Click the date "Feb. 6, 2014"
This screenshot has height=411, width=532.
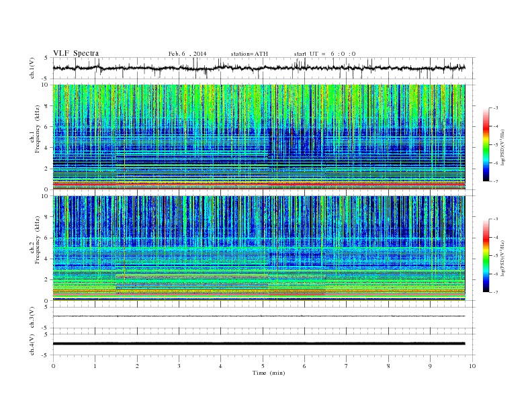pos(187,54)
